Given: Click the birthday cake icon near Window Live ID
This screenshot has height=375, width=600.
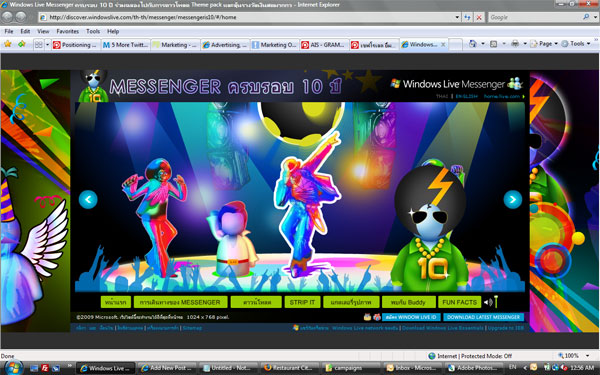Looking at the screenshot, I should coord(367,317).
